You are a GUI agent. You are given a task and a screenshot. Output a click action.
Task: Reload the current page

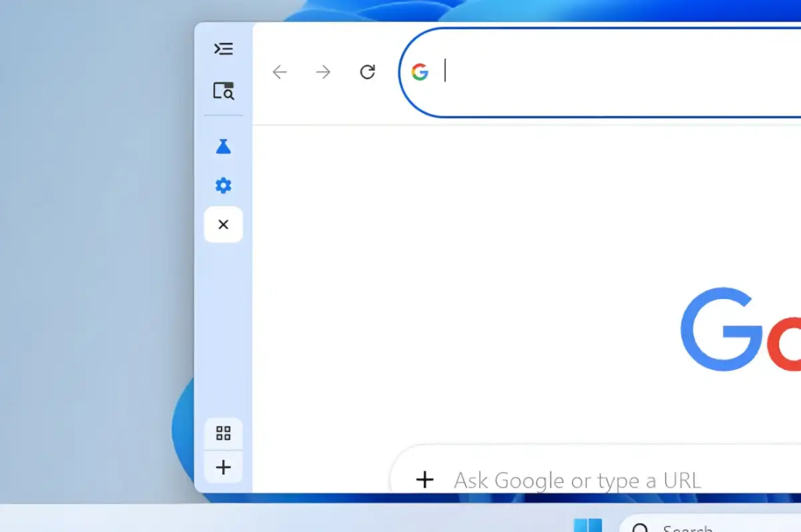click(x=367, y=72)
